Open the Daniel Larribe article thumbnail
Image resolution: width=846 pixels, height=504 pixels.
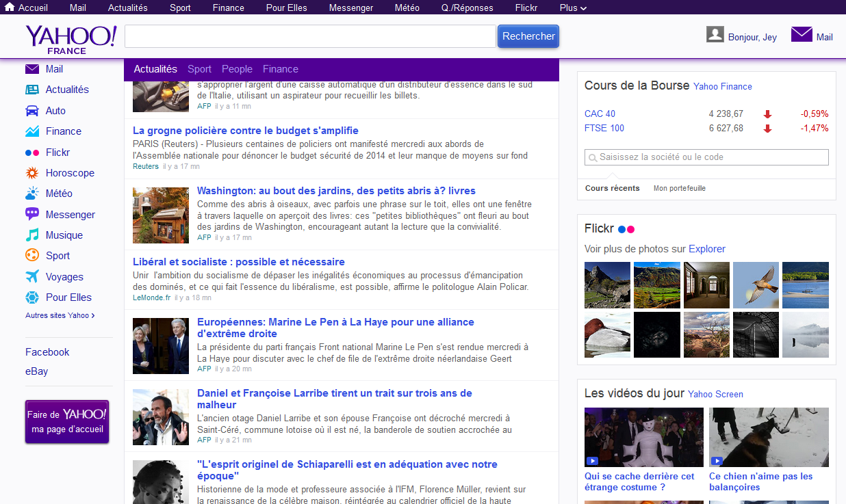click(x=161, y=417)
